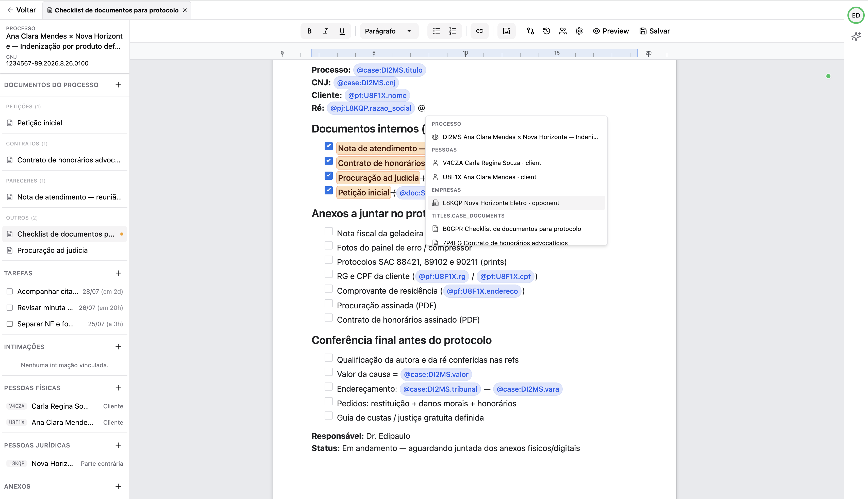
Task: Insert image from toolbar
Action: tap(507, 31)
